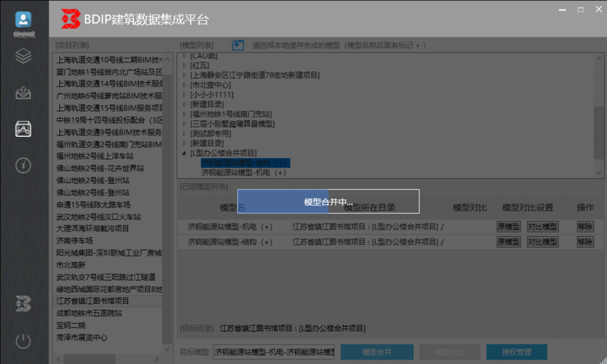
Task: Select project 上海轨道交通10号线二期BIM
Action: tap(108, 59)
